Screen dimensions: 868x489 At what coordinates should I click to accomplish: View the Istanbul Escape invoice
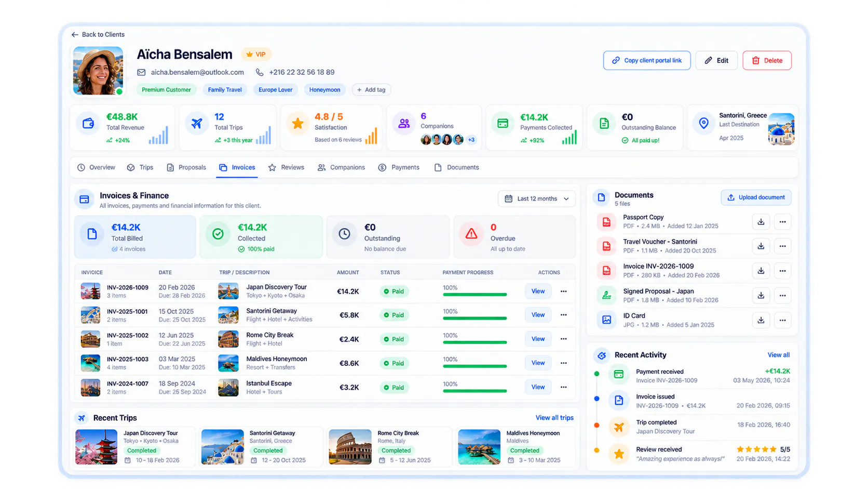coord(538,387)
